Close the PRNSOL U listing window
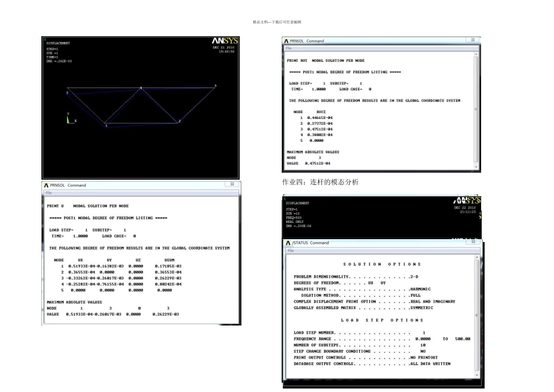Image resolution: width=554 pixels, height=392 pixels. [x=232, y=184]
